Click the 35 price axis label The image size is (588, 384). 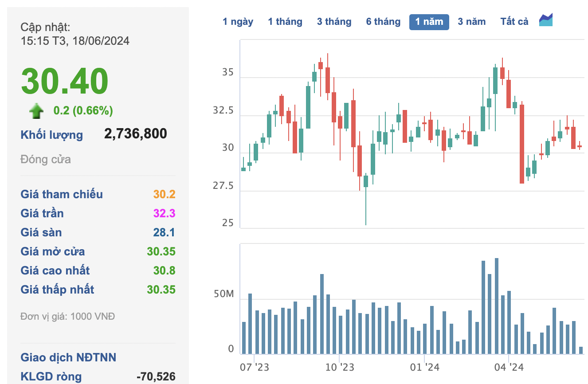(228, 72)
